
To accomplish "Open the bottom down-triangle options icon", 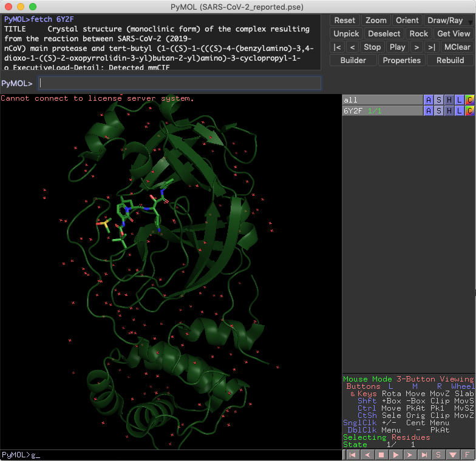I will tap(453, 455).
